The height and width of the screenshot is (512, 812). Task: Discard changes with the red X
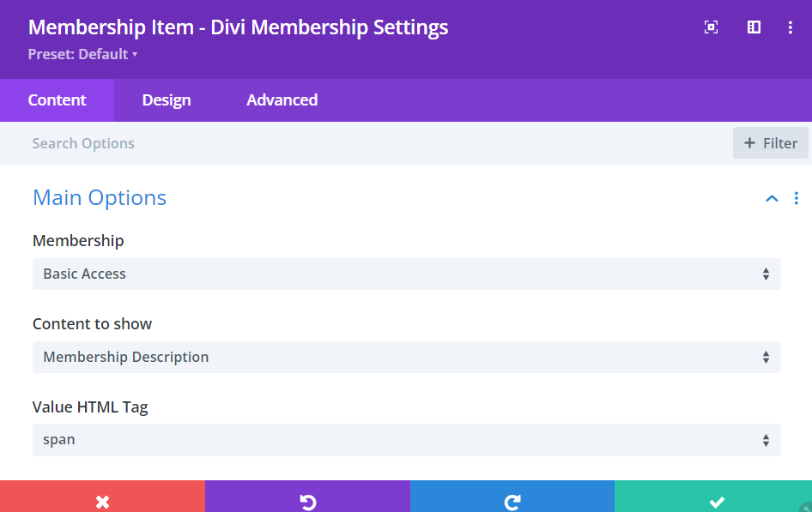[102, 502]
